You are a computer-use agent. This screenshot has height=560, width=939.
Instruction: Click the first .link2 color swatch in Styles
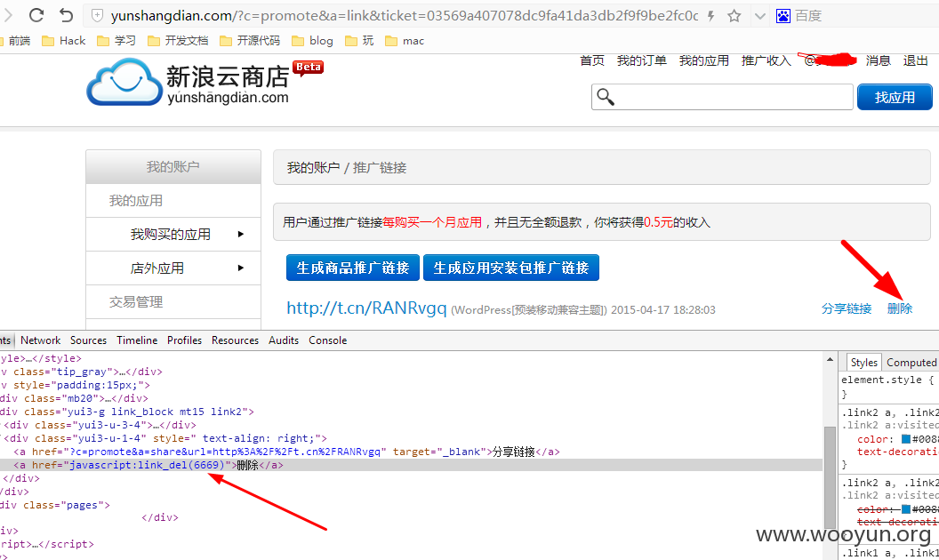coord(905,439)
